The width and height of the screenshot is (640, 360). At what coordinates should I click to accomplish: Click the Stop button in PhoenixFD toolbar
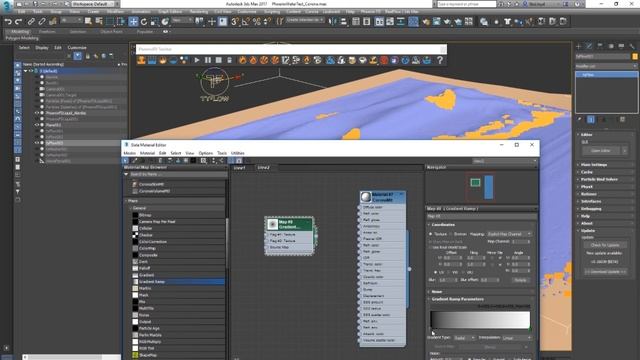tap(218, 60)
